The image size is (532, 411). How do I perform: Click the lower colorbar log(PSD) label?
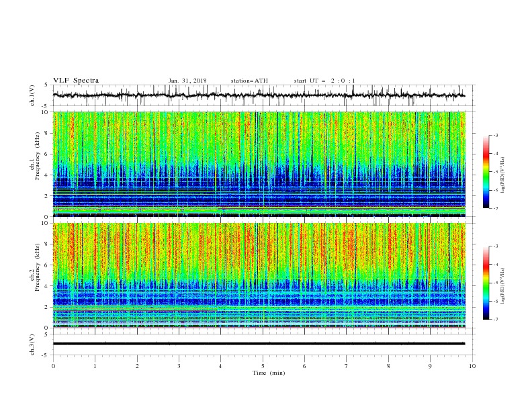(x=503, y=286)
